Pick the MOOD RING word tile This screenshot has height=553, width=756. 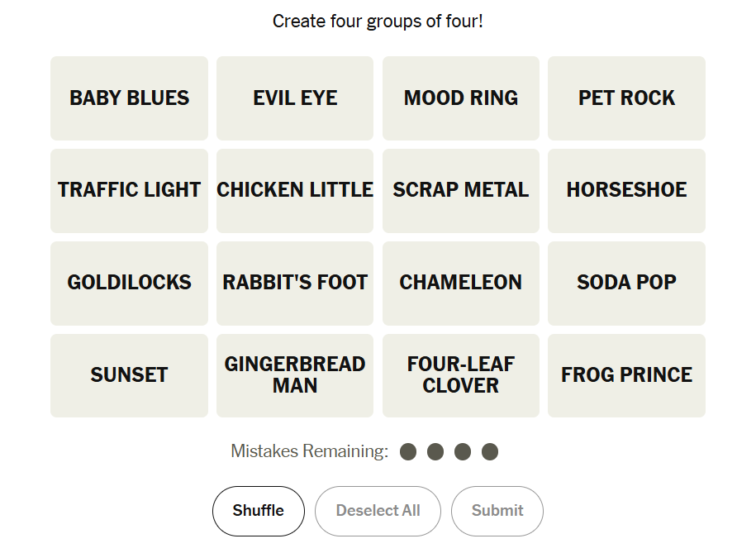click(460, 98)
